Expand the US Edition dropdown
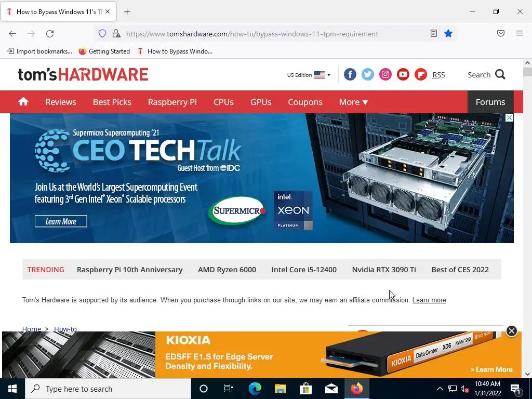The image size is (532, 399). tap(309, 75)
